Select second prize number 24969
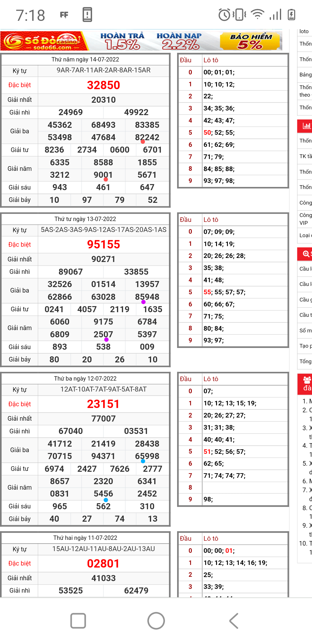The image size is (312, 644). pyautogui.click(x=71, y=112)
